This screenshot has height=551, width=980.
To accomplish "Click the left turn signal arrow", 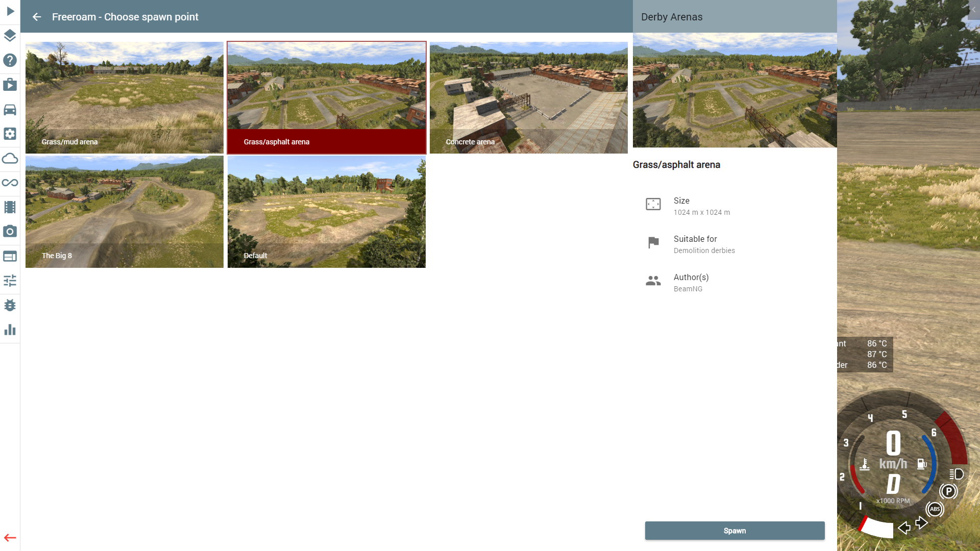I will [x=904, y=528].
